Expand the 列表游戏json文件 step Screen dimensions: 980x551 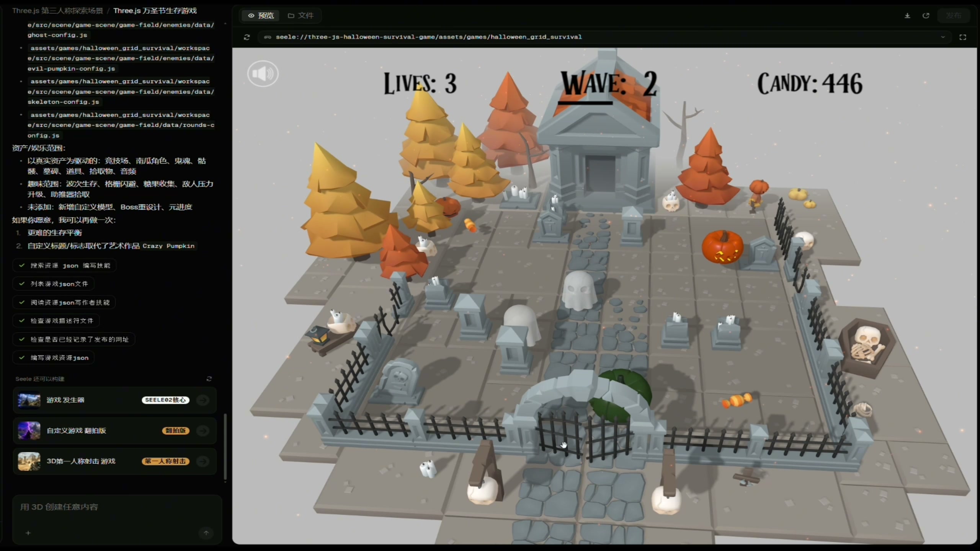[54, 284]
